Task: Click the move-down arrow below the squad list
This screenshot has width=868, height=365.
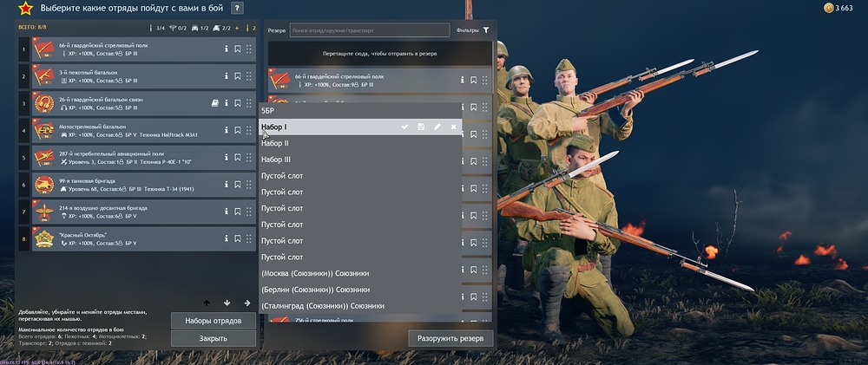Action: click(227, 303)
